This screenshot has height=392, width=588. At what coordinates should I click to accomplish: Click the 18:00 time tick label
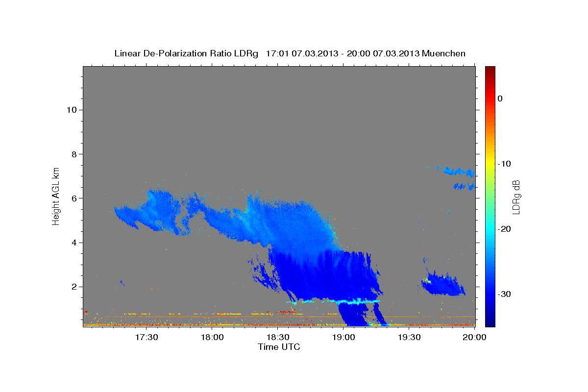pos(212,337)
